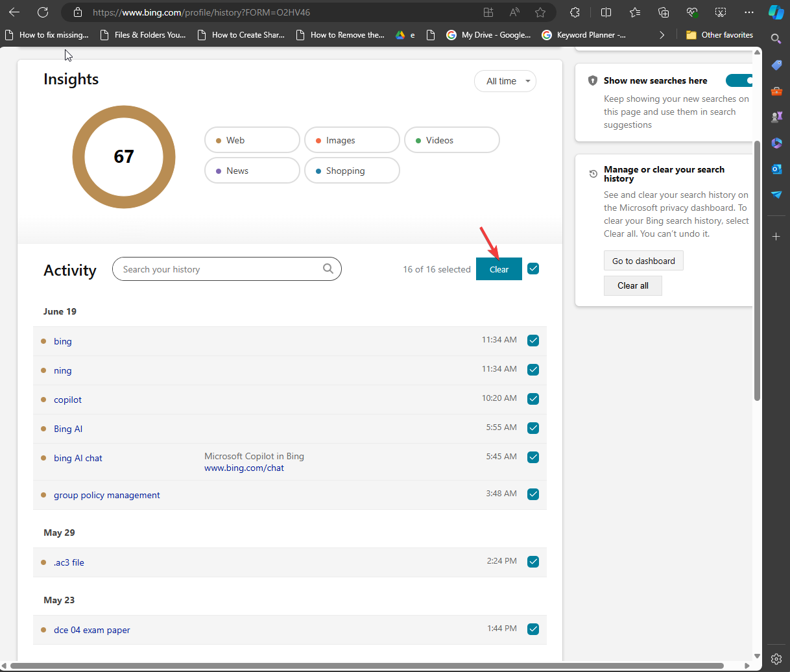The width and height of the screenshot is (790, 672).
Task: Click the browser refresh icon
Action: pos(43,12)
